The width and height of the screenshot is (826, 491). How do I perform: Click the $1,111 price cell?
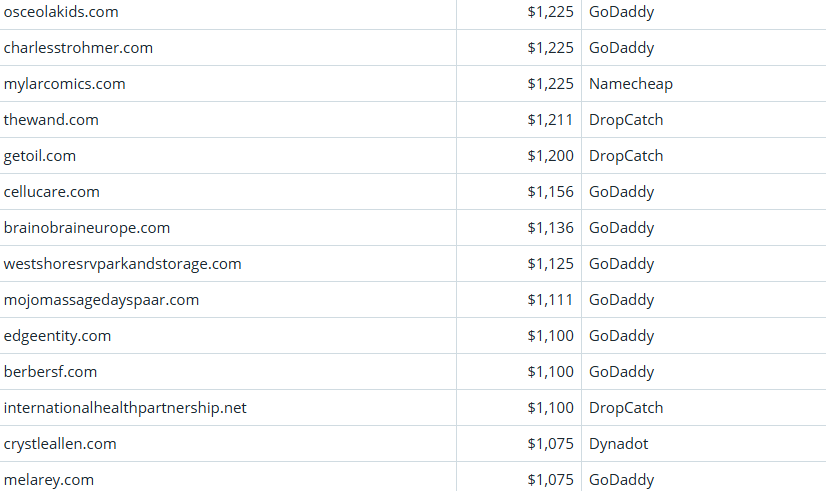[550, 300]
